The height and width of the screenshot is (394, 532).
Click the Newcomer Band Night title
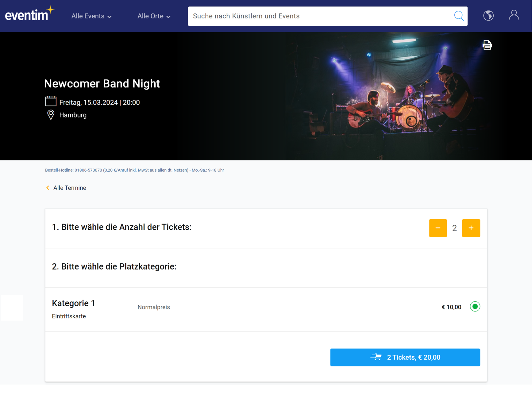(102, 84)
